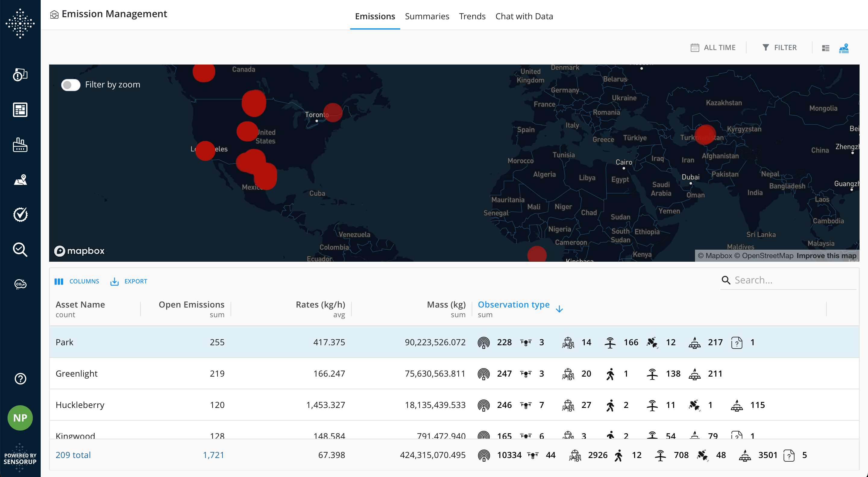This screenshot has width=868, height=477.
Task: Open the checkmark verification icon in sidebar
Action: pyautogui.click(x=20, y=214)
